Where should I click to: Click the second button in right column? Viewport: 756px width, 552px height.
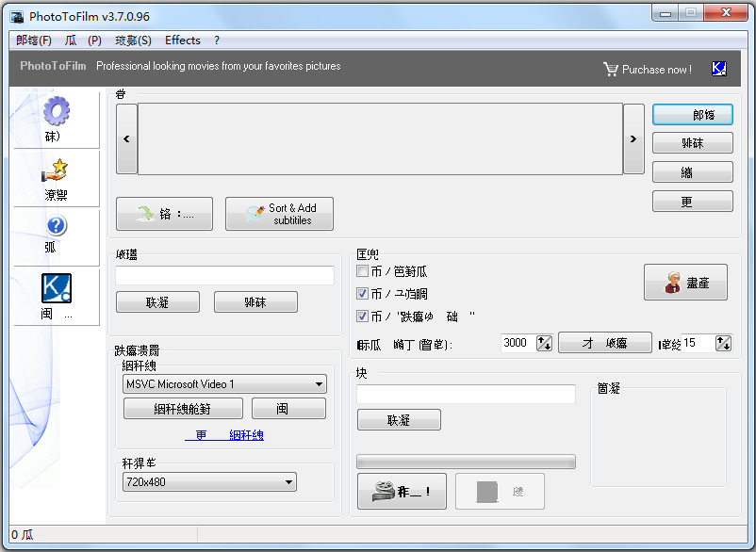[x=692, y=143]
